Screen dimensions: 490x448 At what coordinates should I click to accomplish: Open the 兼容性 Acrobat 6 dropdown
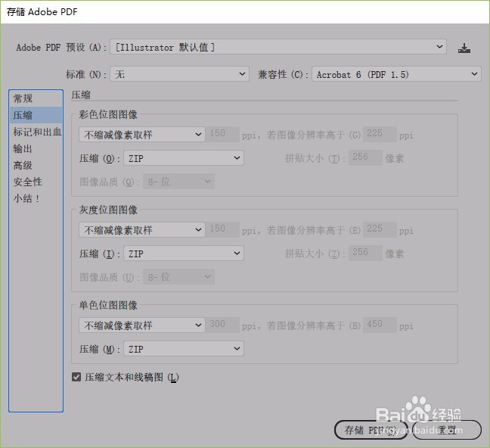(396, 74)
